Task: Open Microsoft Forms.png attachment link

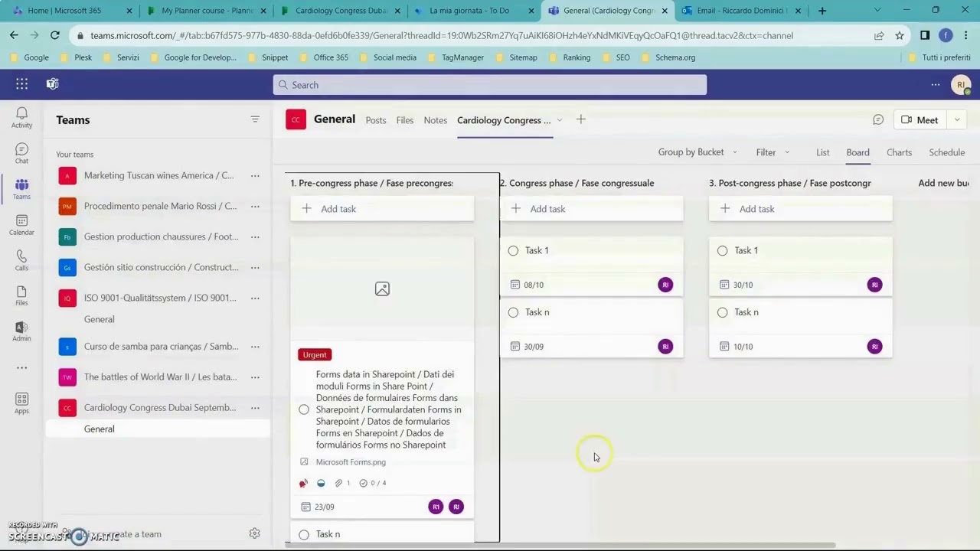Action: pos(351,462)
